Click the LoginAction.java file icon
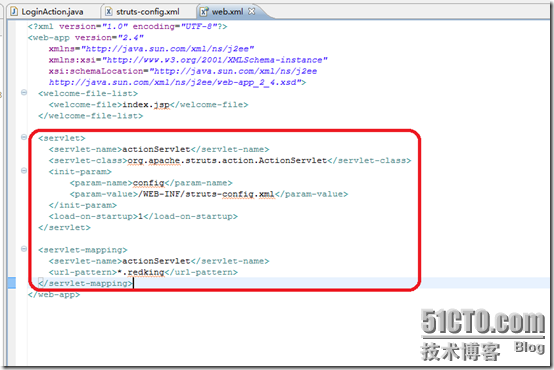 tap(14, 12)
